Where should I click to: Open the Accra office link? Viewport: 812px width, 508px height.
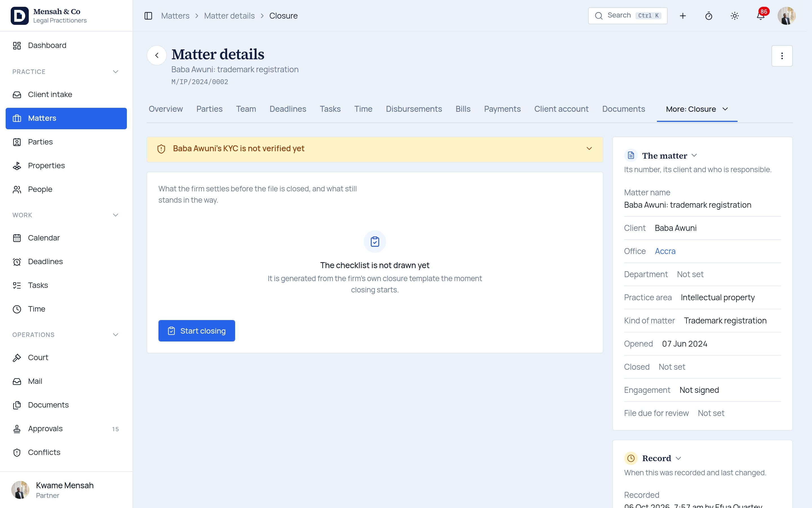click(665, 251)
